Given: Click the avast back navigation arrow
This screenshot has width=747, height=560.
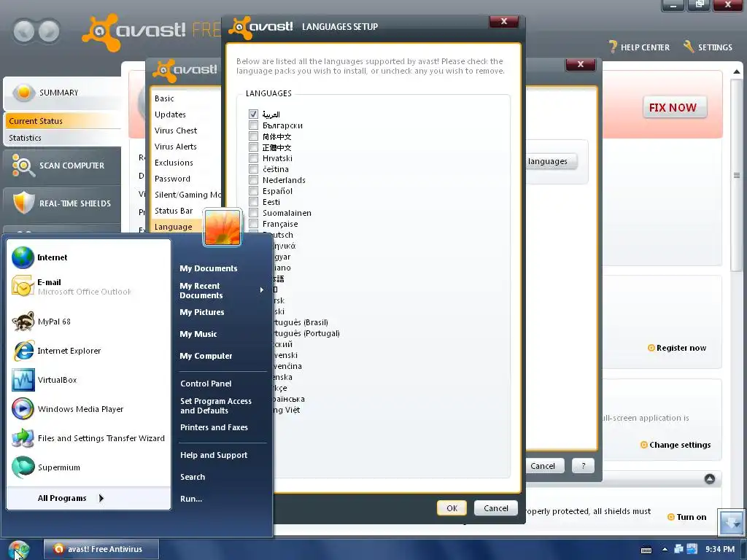Looking at the screenshot, I should tap(24, 31).
